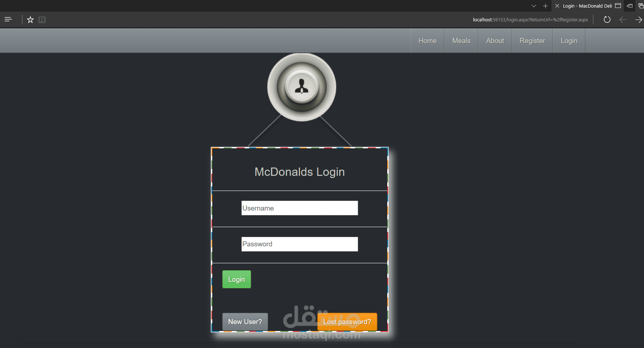Focus the Username input field

(300, 208)
